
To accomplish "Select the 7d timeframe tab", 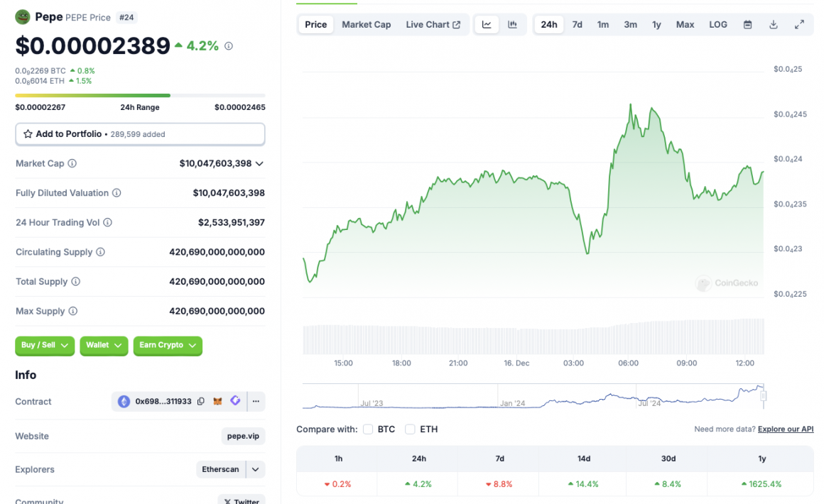I will coord(577,24).
